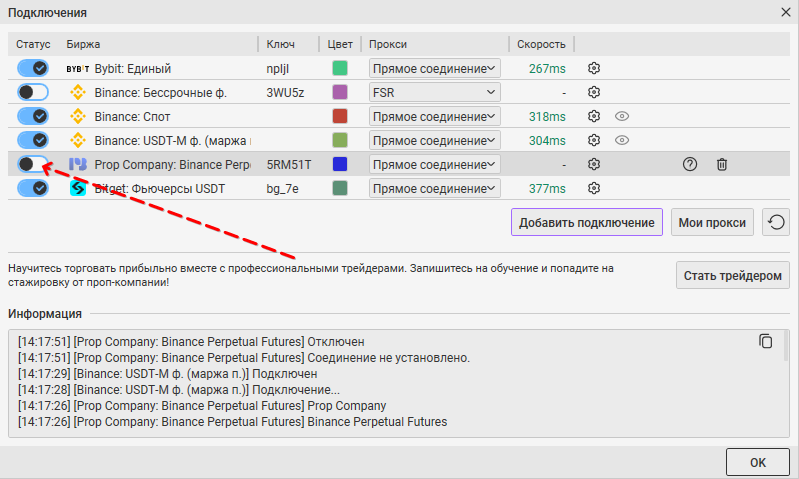The height and width of the screenshot is (479, 799).
Task: Change teal color swatch for Bitget row
Action: click(x=340, y=188)
